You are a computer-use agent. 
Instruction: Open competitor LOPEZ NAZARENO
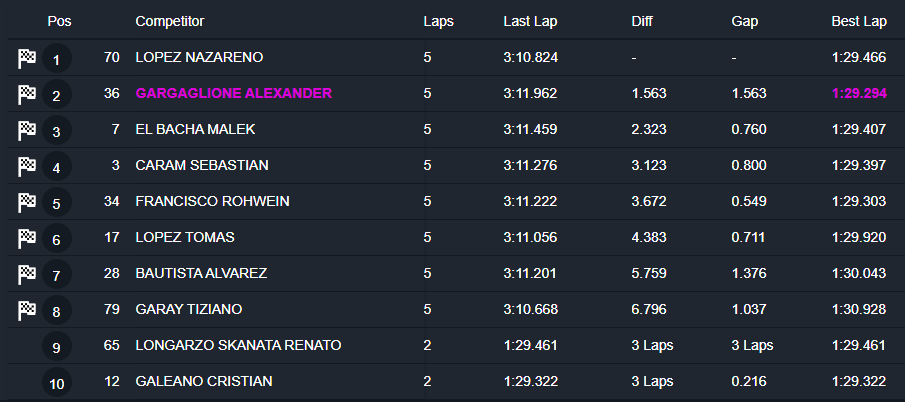199,58
